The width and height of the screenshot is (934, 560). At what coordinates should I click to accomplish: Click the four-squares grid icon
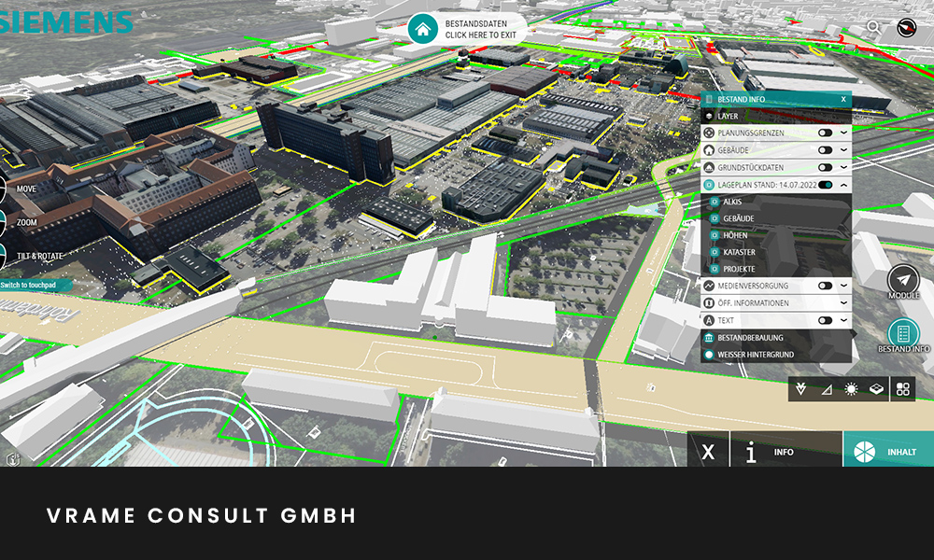[x=902, y=389]
